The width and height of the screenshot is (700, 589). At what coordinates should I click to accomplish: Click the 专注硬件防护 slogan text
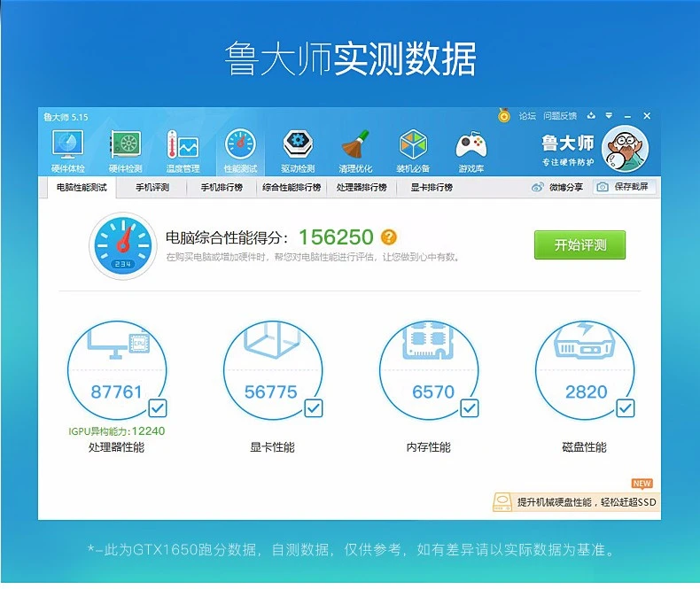[568, 162]
